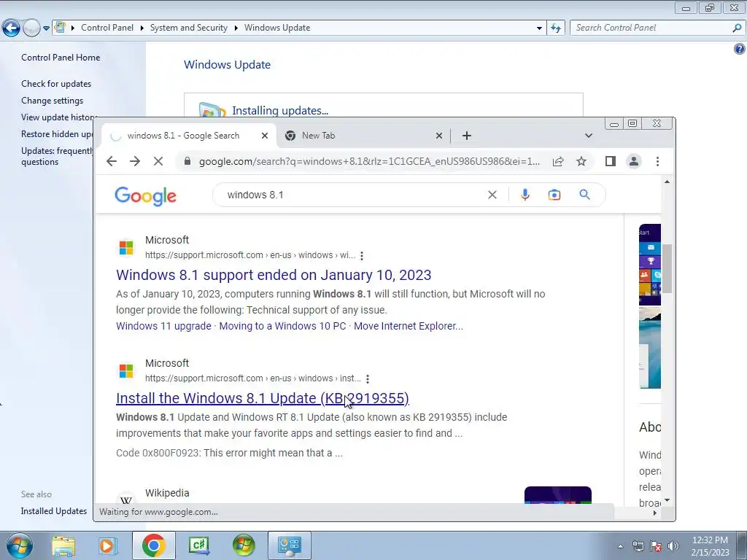The image size is (747, 560).
Task: Expand the arrow after System and Security
Action: click(x=236, y=28)
